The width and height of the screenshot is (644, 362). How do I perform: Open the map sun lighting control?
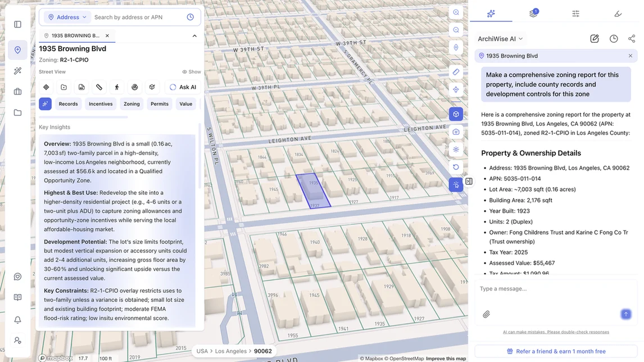tap(456, 150)
